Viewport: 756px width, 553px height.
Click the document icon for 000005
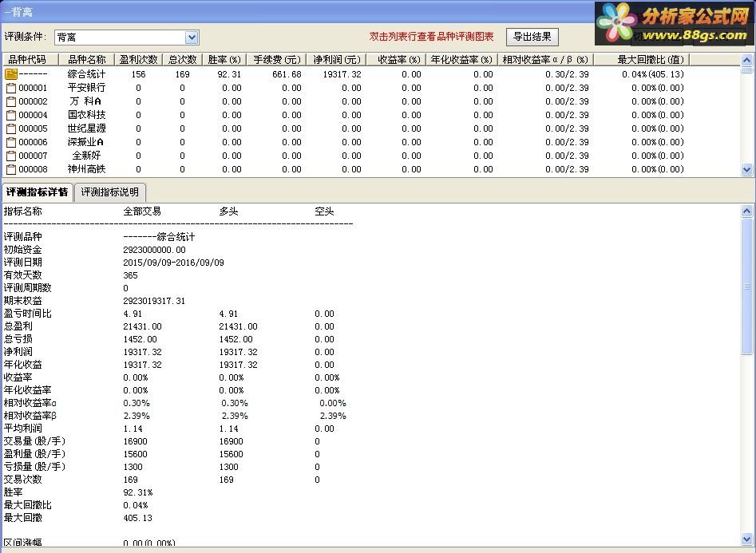tap(11, 128)
